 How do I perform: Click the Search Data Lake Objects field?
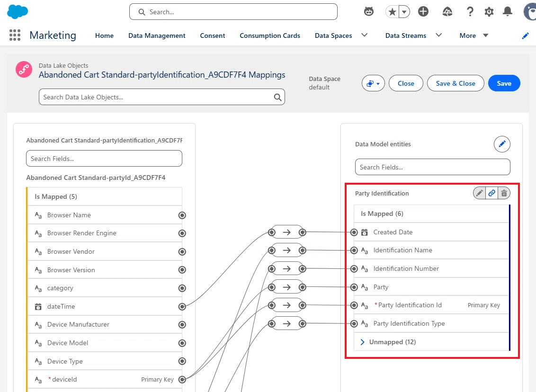click(161, 97)
